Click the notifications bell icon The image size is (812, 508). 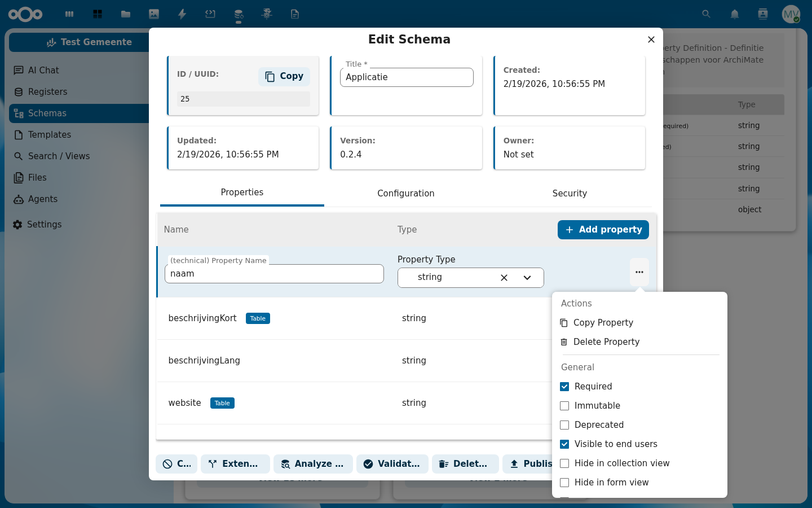coord(734,14)
